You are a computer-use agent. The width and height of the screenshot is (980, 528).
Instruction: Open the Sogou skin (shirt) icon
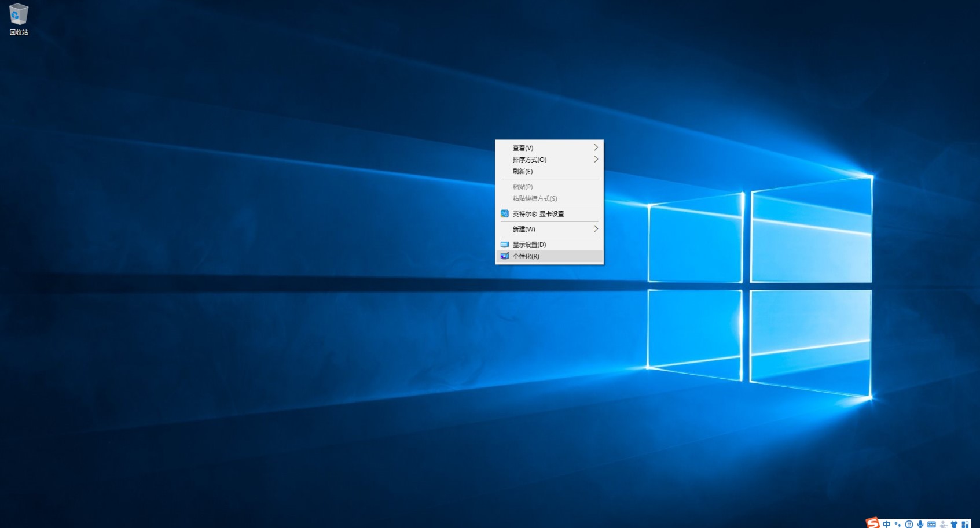(x=954, y=524)
